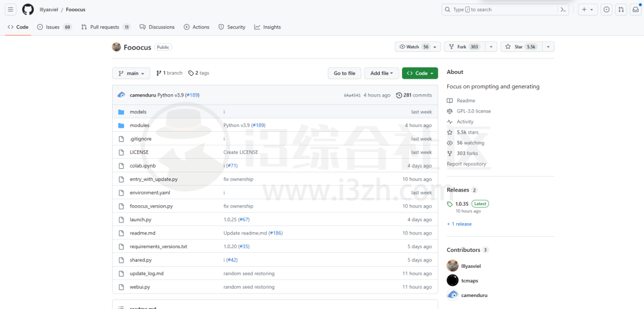Star the Fooocus repository
This screenshot has height=309, width=644.
point(521,47)
